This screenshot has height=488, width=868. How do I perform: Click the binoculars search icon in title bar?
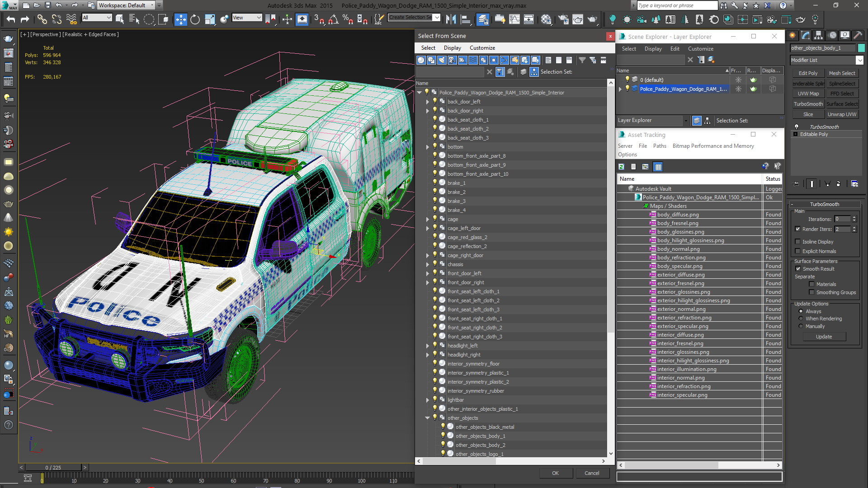724,5
